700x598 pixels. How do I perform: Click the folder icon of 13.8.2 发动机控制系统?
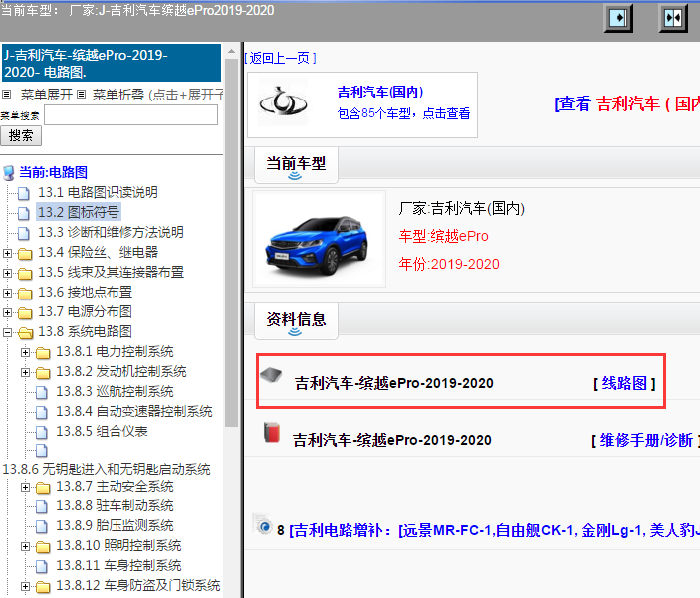pyautogui.click(x=43, y=373)
